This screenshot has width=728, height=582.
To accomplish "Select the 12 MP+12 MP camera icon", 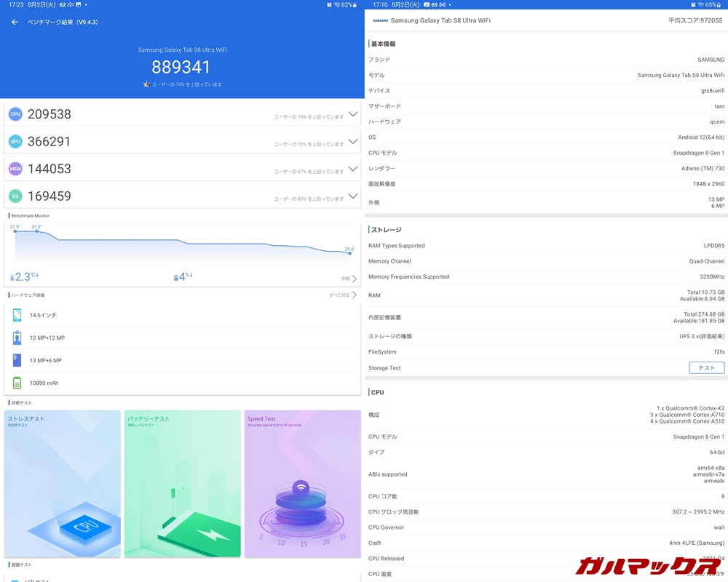I will click(x=17, y=338).
